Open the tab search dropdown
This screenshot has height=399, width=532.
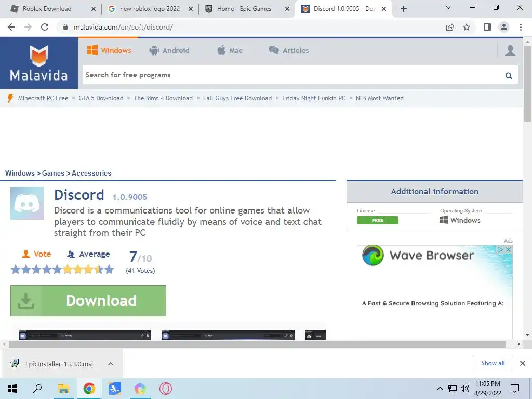pyautogui.click(x=448, y=7)
